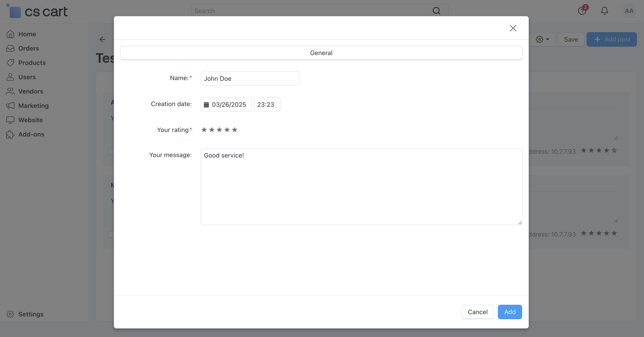Viewport: 644px width, 337px height.
Task: Edit the creation time 23:23 field
Action: [x=267, y=104]
